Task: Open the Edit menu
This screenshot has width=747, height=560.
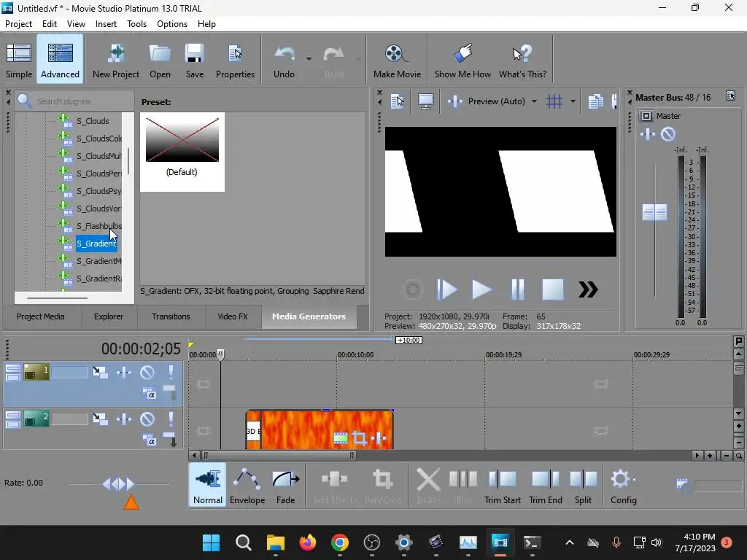Action: 49,24
